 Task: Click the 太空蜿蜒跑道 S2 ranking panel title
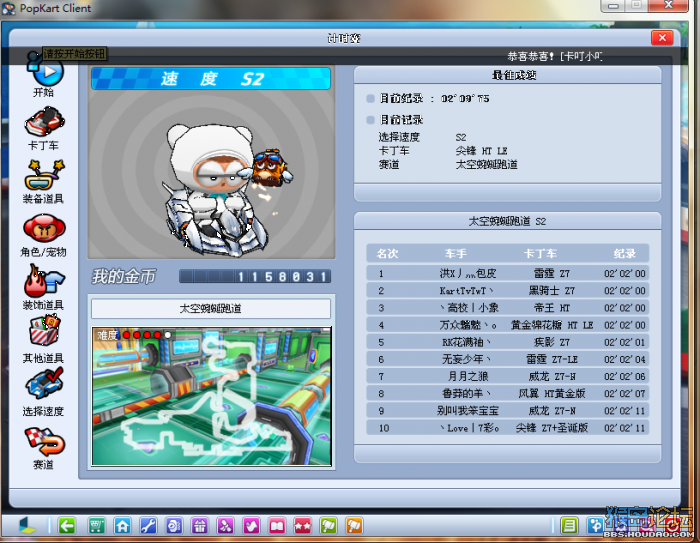tap(508, 221)
